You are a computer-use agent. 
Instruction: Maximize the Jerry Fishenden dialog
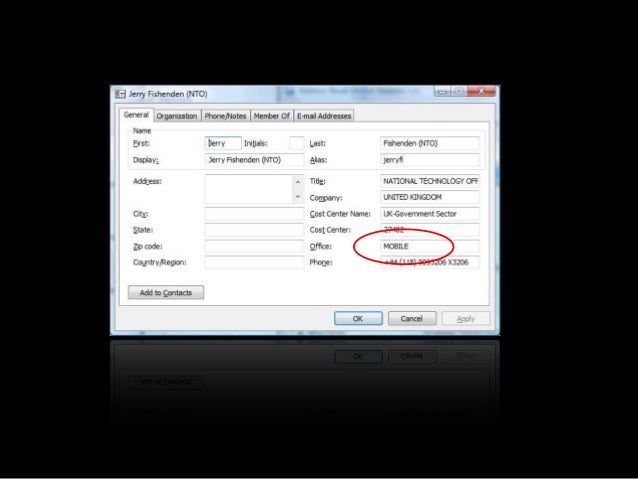point(459,92)
